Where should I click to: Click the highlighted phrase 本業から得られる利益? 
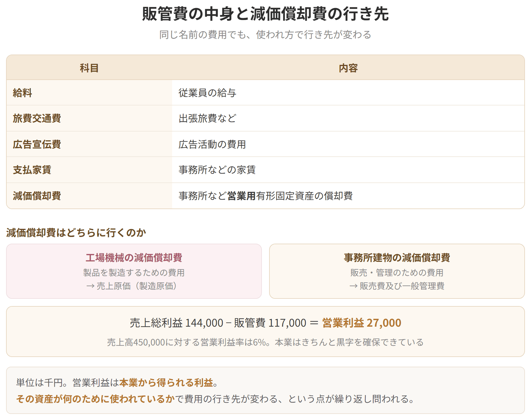point(166,383)
